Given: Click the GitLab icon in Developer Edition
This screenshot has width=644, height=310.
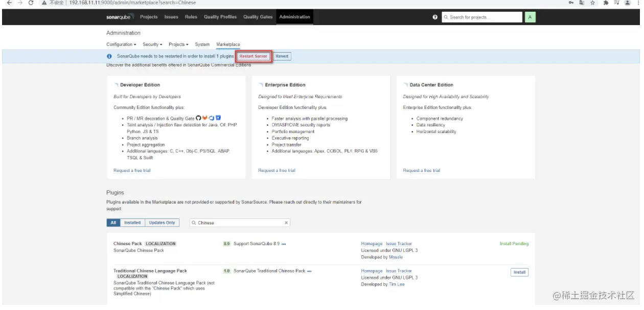Looking at the screenshot, I should 205,118.
